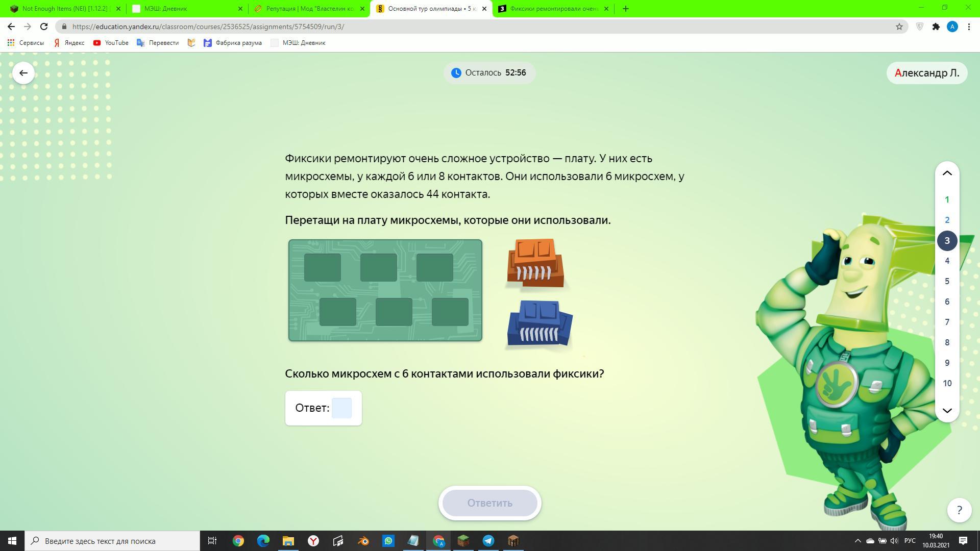Click the top-middle board slot
980x551 pixels.
379,267
